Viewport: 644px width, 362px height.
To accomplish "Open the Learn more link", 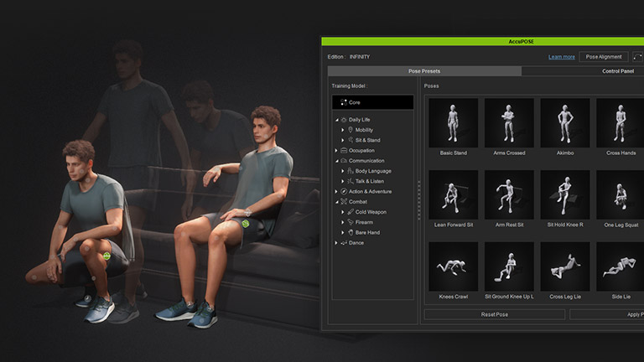I will pos(561,57).
